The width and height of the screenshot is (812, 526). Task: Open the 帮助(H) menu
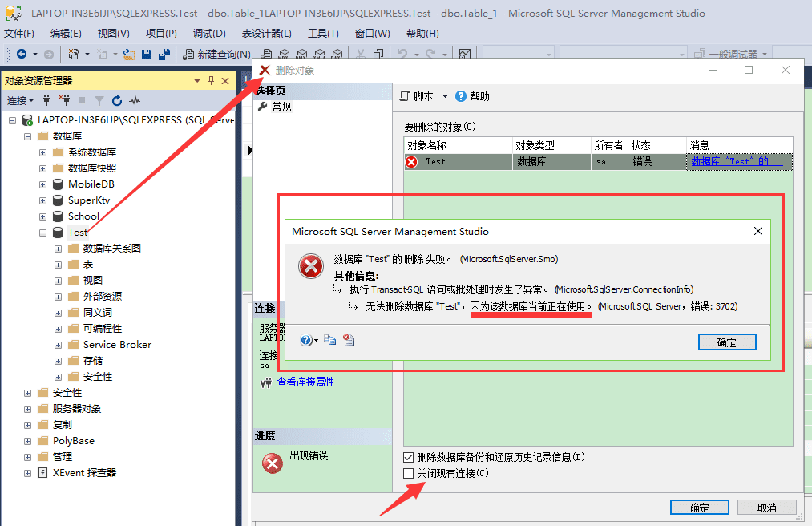pos(422,33)
